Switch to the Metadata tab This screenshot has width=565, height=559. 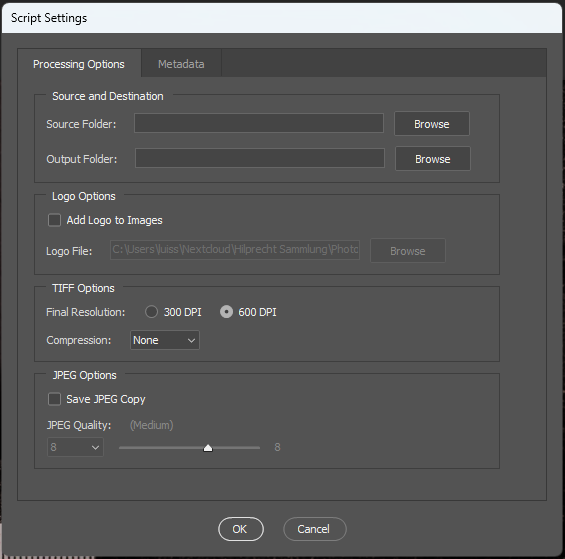coord(181,64)
